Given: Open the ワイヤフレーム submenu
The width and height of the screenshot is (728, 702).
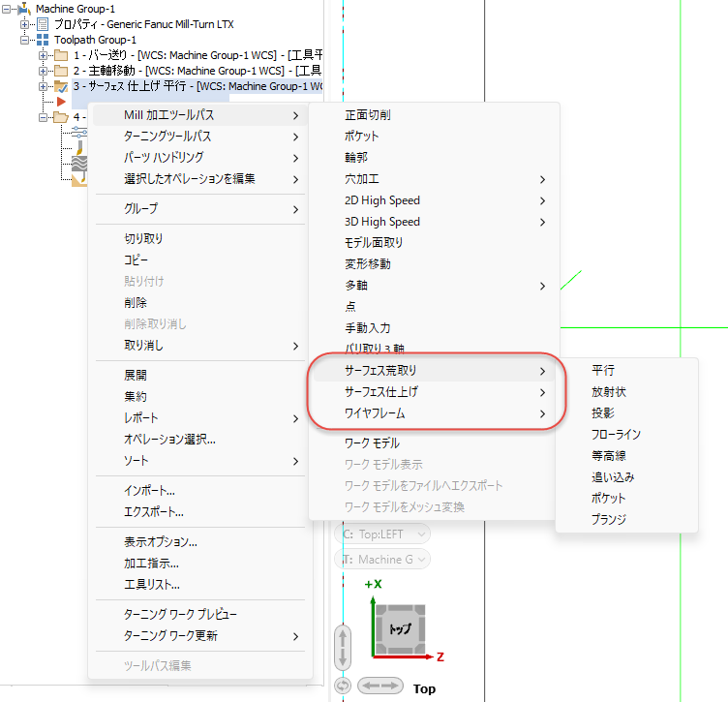Looking at the screenshot, I should tap(434, 413).
